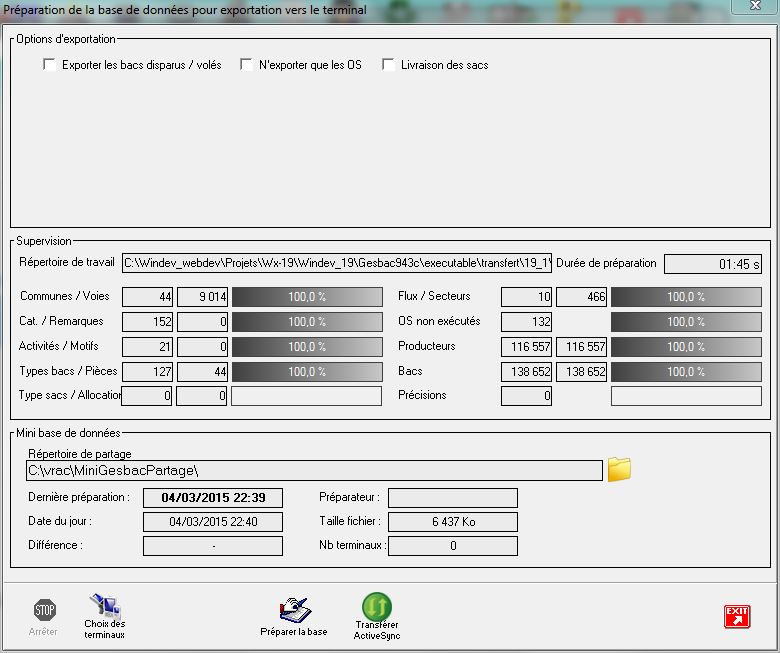Screen dimensions: 780x653
Task: Click the Bacs 100% progress bar
Action: click(x=686, y=371)
